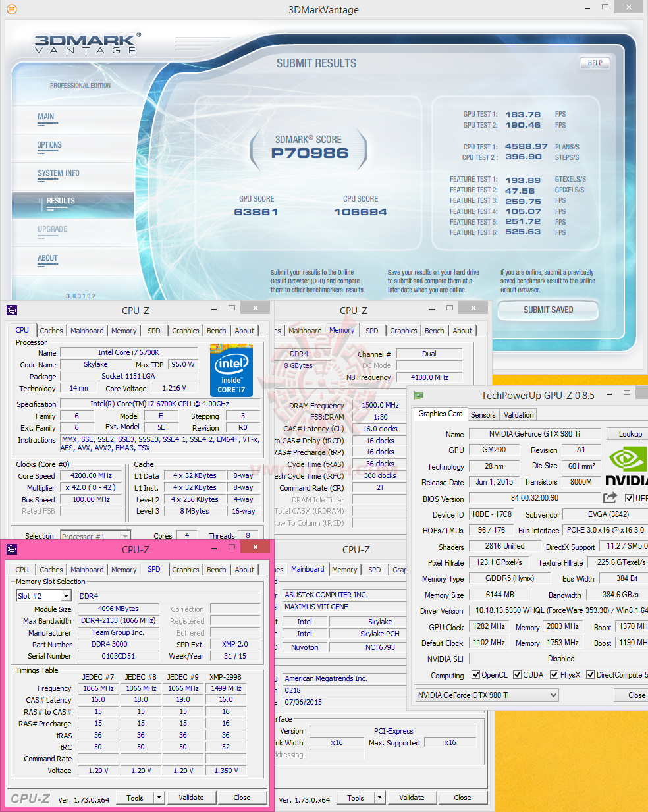Minimize the CPU-Z Memory Slot Selection window
The width and height of the screenshot is (648, 812).
(214, 549)
